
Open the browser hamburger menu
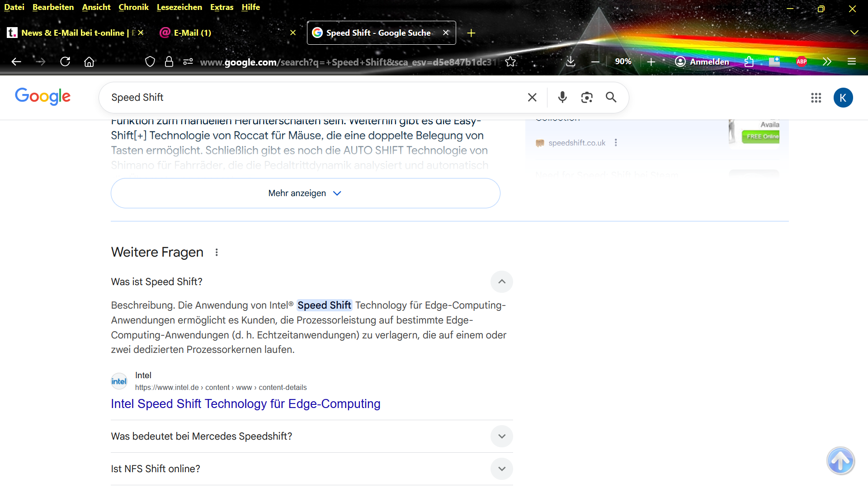pos(852,62)
